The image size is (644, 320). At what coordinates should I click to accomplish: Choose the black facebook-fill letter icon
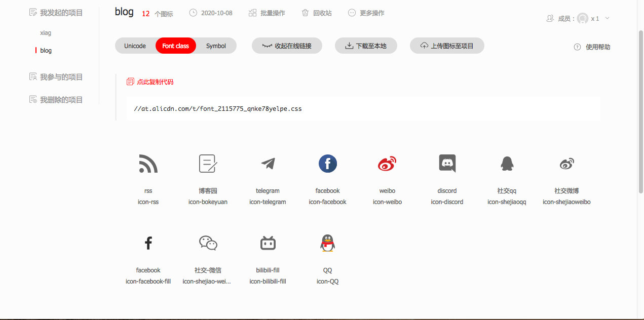148,244
